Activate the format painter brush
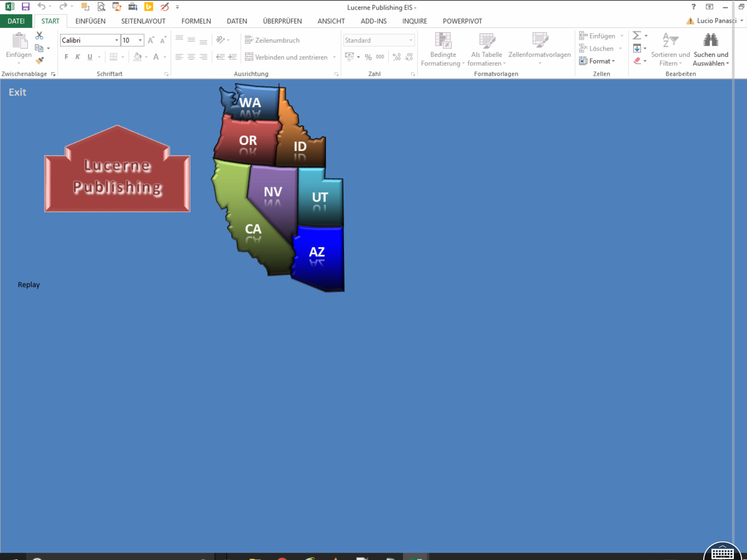747x560 pixels. point(40,61)
